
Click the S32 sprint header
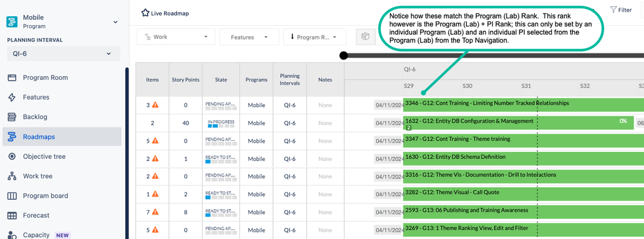(x=585, y=87)
